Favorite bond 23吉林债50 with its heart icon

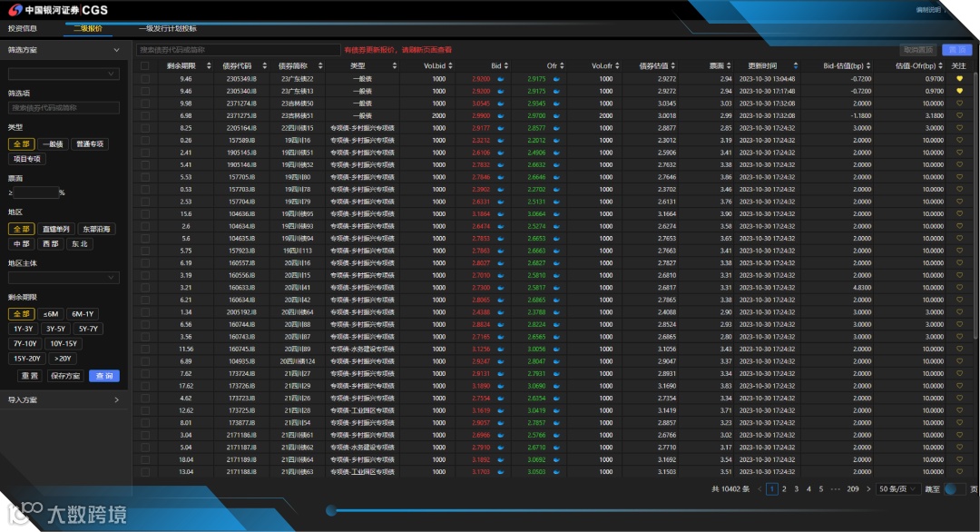pyautogui.click(x=959, y=103)
